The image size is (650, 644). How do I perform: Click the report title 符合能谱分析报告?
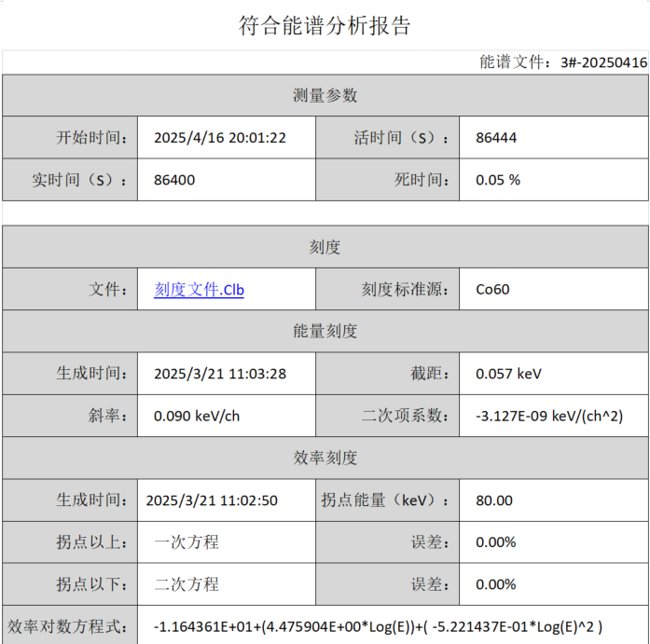(x=325, y=26)
